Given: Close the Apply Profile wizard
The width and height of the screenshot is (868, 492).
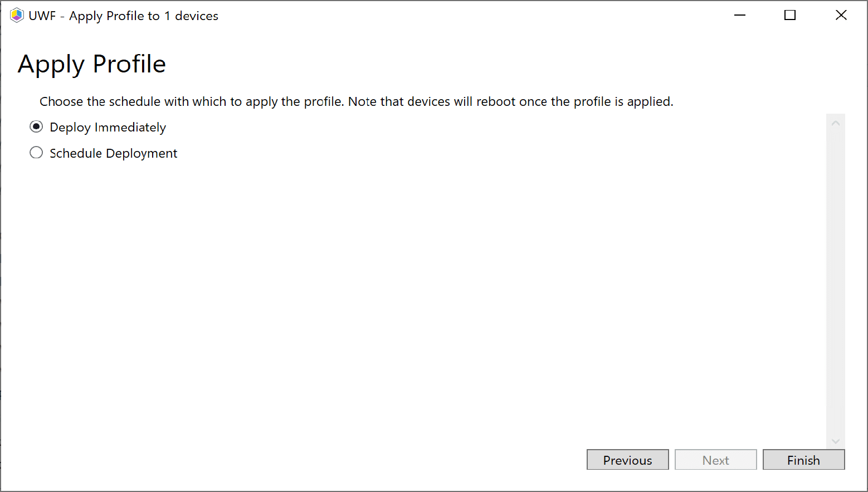Looking at the screenshot, I should pos(841,15).
